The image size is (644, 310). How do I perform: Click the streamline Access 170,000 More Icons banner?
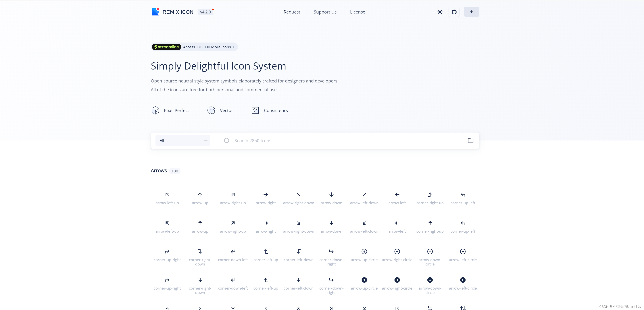194,47
